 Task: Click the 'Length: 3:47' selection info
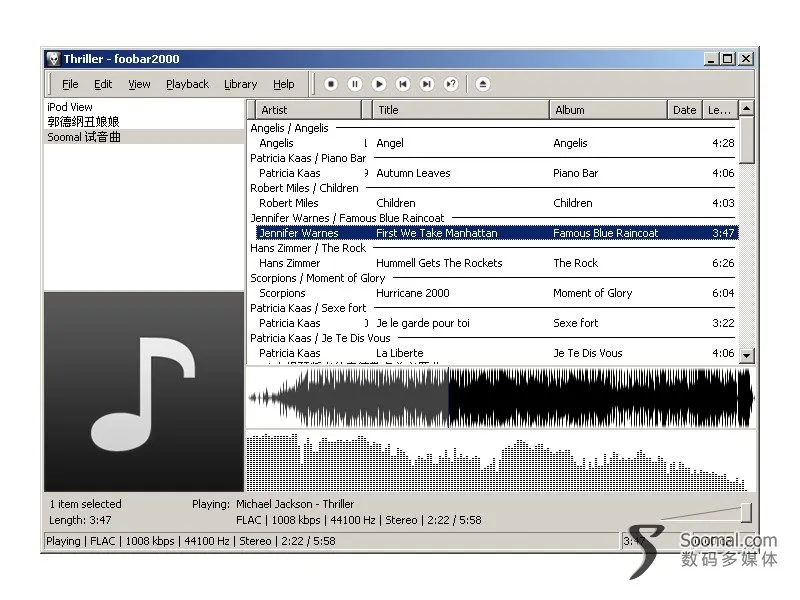80,520
